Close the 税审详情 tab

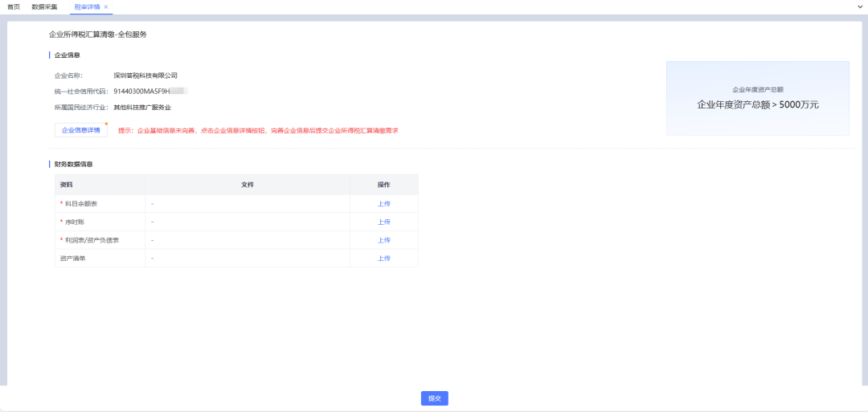point(106,6)
